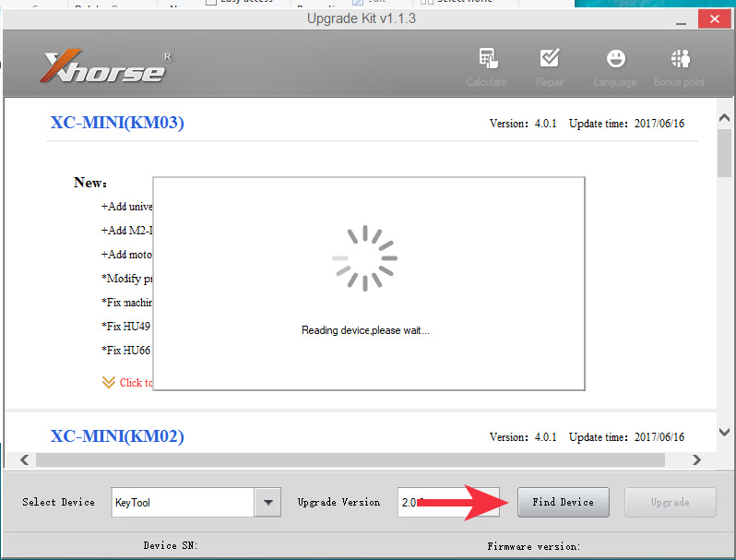736x560 pixels.
Task: Click the '+Add M2-' changelog line
Action: tap(126, 231)
